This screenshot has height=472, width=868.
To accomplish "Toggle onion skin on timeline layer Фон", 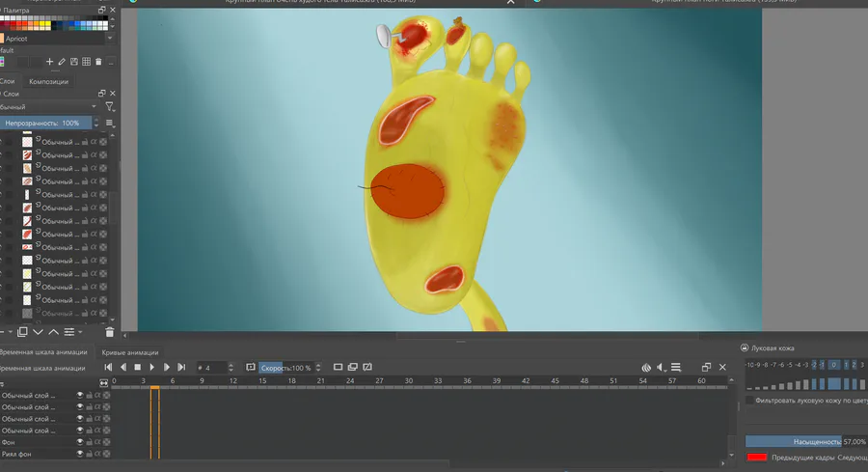I will tap(106, 442).
